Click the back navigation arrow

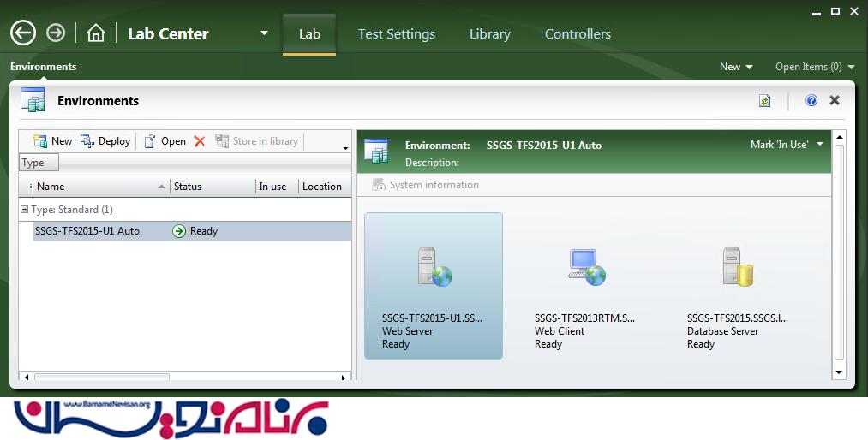coord(23,33)
